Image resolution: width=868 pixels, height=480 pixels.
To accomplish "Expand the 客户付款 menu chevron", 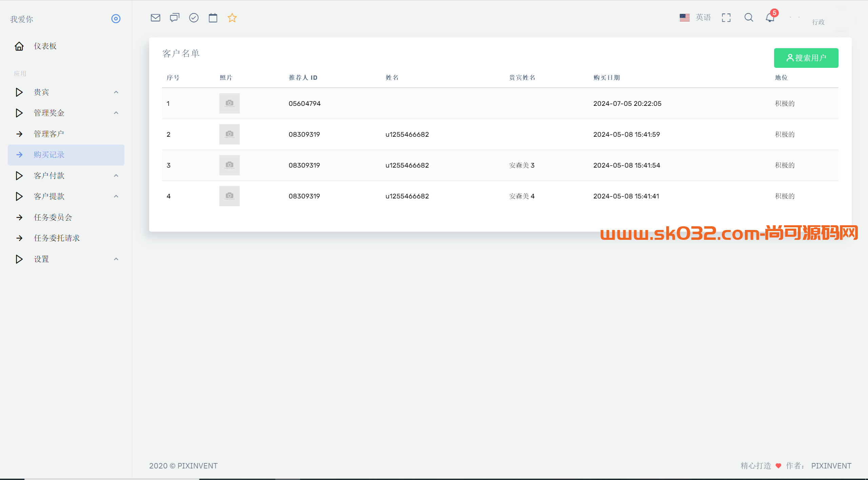I will click(116, 176).
